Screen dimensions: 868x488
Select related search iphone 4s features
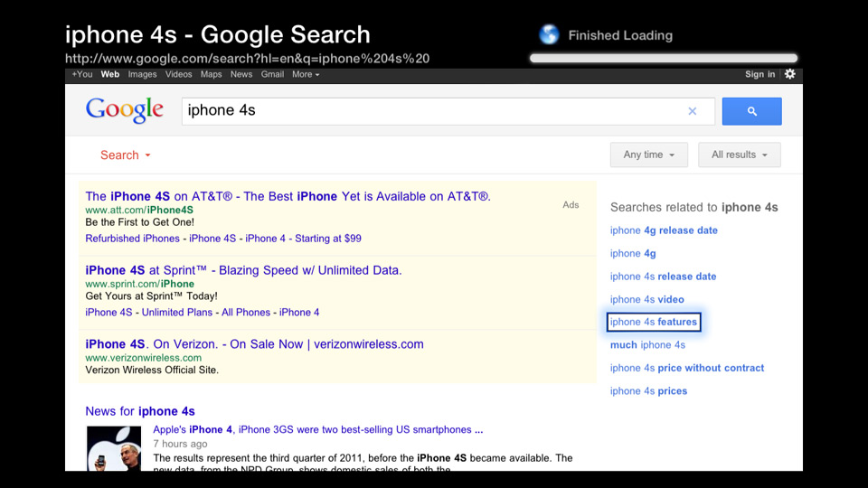pyautogui.click(x=654, y=322)
